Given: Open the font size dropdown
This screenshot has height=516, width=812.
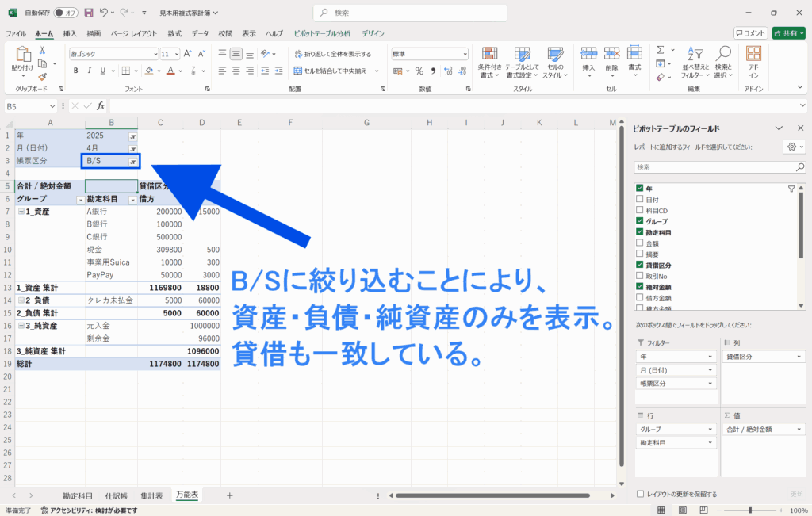Looking at the screenshot, I should (x=175, y=54).
